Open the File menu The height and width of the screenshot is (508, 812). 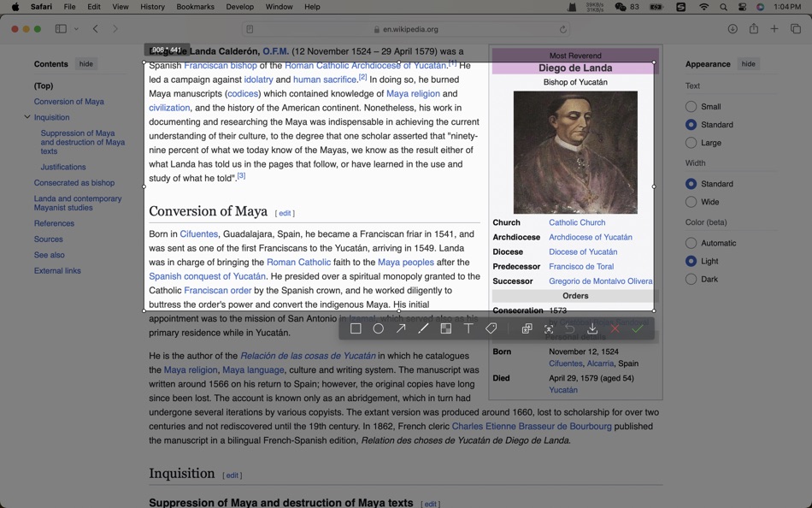pyautogui.click(x=69, y=7)
